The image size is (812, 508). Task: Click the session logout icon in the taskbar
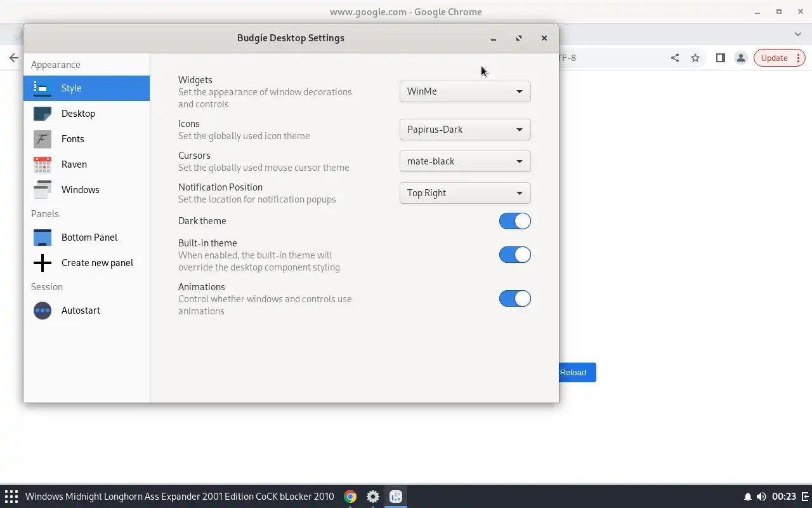805,497
